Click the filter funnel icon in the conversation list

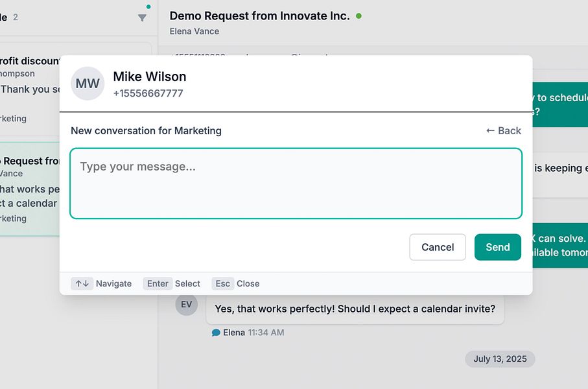tap(141, 18)
